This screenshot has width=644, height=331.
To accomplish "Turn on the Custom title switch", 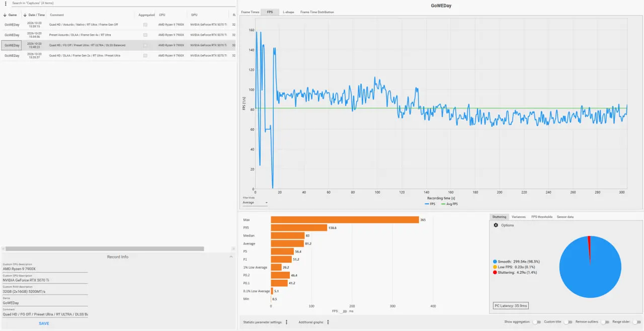I will 569,322.
